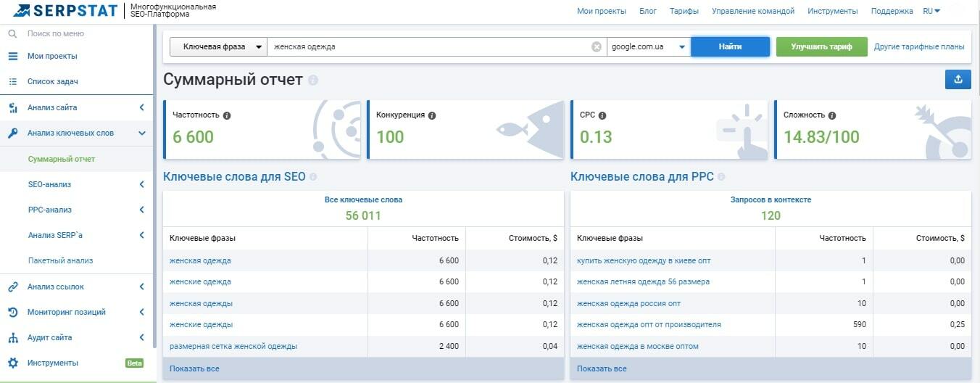Click the Стоимость, $ header in SEO table

pos(533,238)
